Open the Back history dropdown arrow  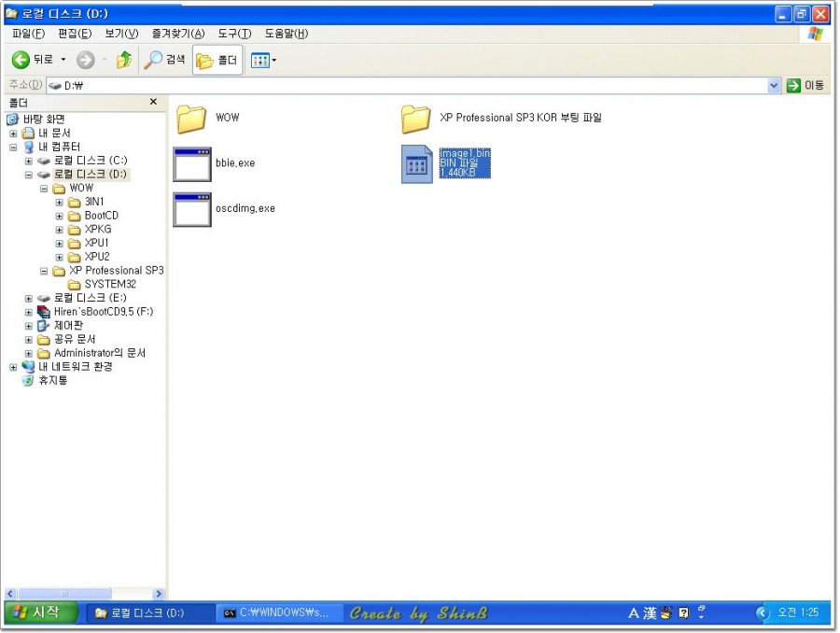[63, 60]
